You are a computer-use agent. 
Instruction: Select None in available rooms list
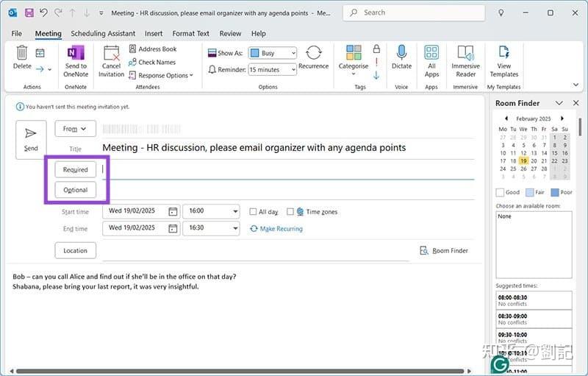pos(504,216)
